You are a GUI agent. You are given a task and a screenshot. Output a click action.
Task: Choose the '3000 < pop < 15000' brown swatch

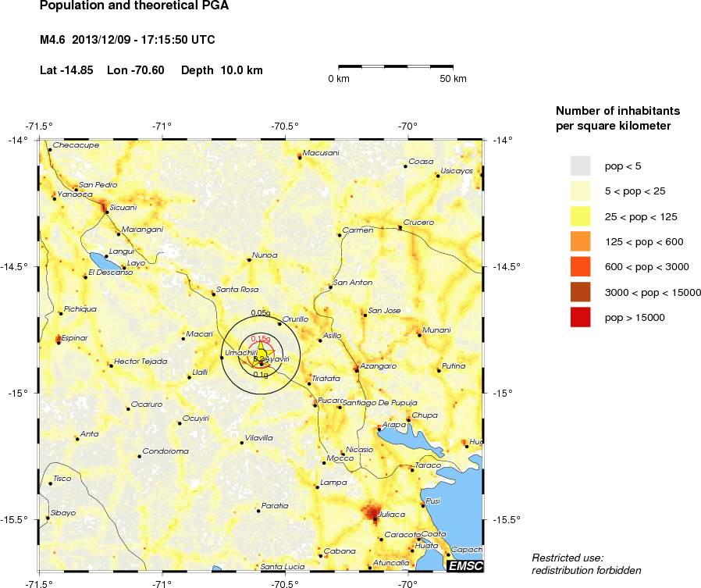click(x=580, y=292)
